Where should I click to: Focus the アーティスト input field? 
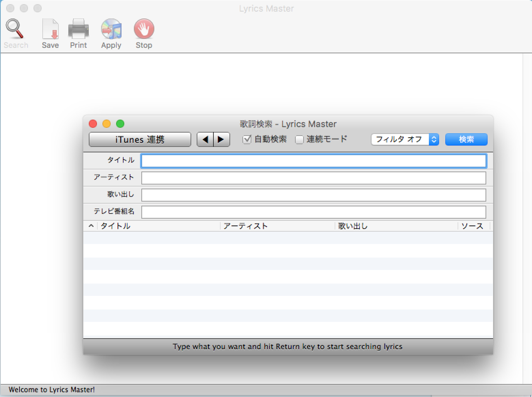(x=314, y=178)
